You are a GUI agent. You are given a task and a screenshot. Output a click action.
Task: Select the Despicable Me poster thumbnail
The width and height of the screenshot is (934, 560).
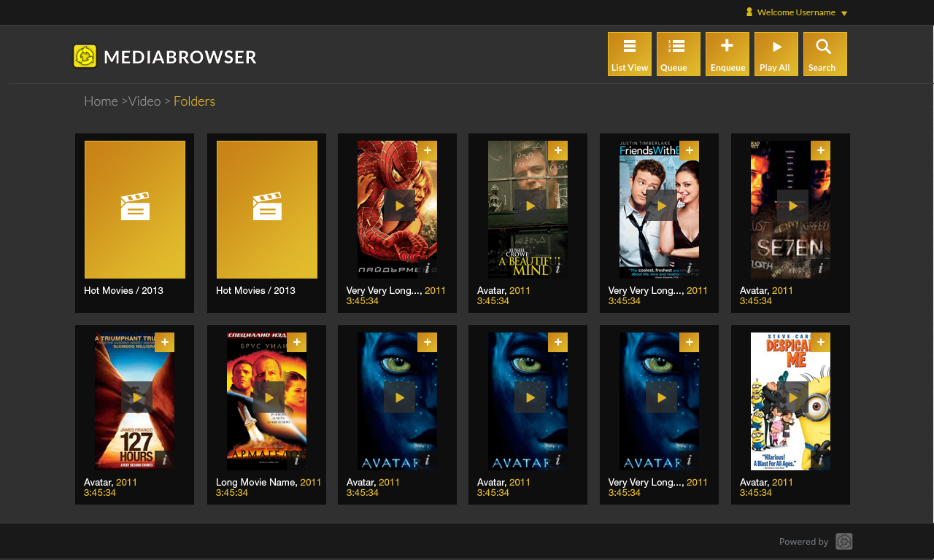click(790, 401)
